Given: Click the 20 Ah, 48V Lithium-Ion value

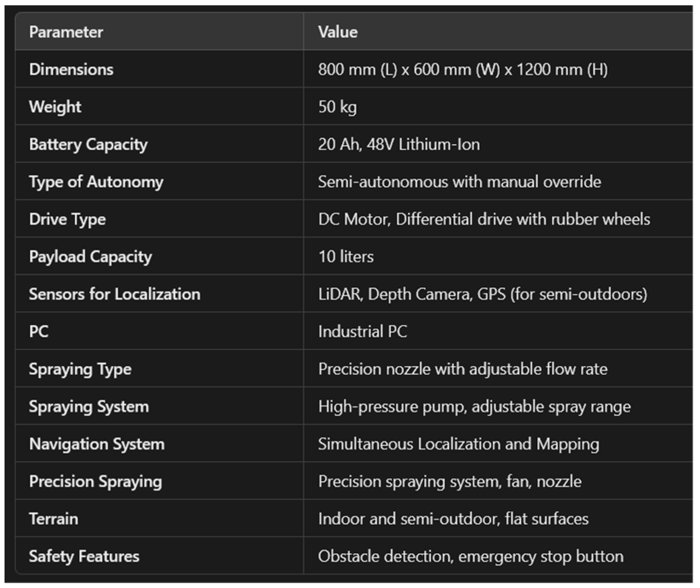Looking at the screenshot, I should point(399,144).
